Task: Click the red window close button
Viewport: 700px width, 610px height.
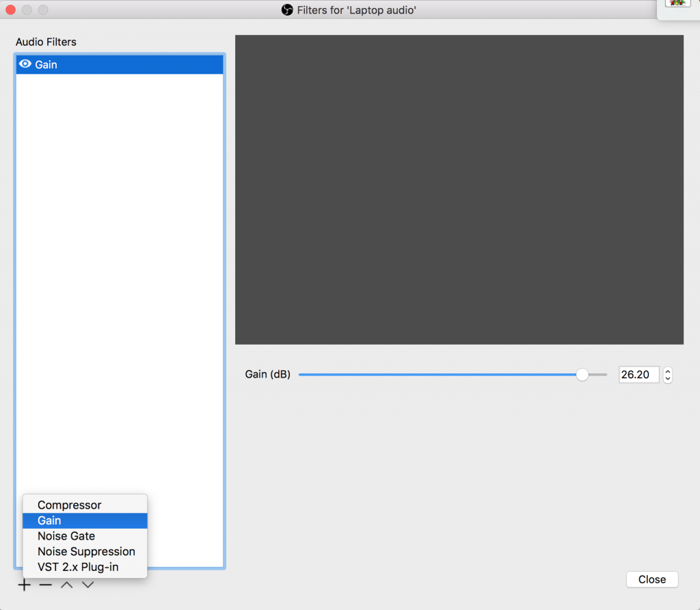Action: click(11, 10)
